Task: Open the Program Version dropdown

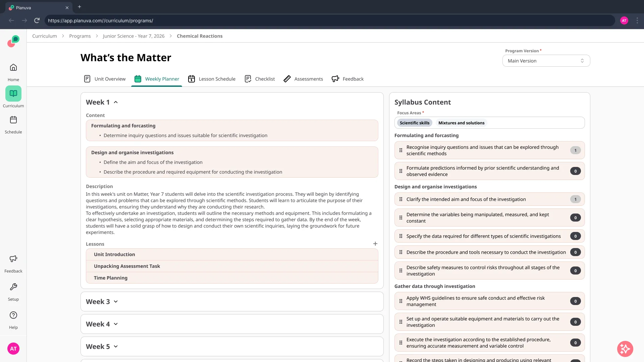Action: point(546,61)
